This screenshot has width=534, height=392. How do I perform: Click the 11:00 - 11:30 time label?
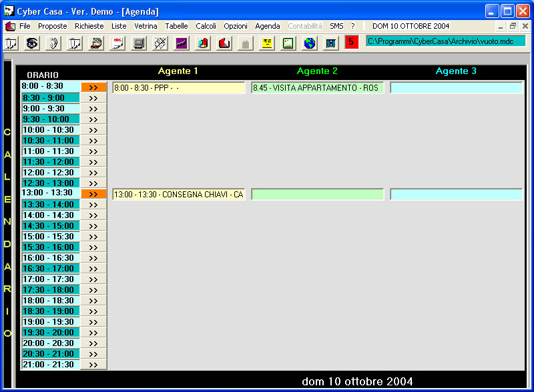(x=51, y=151)
